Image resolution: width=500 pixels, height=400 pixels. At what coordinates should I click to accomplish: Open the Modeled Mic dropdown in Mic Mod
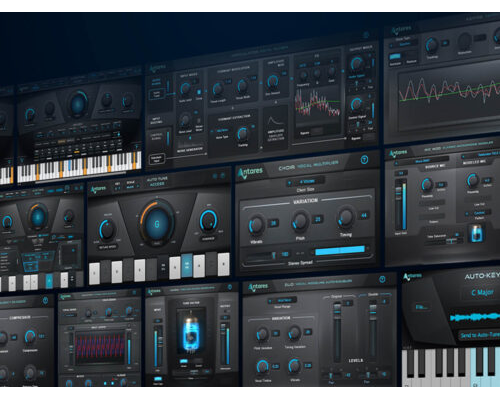click(480, 155)
